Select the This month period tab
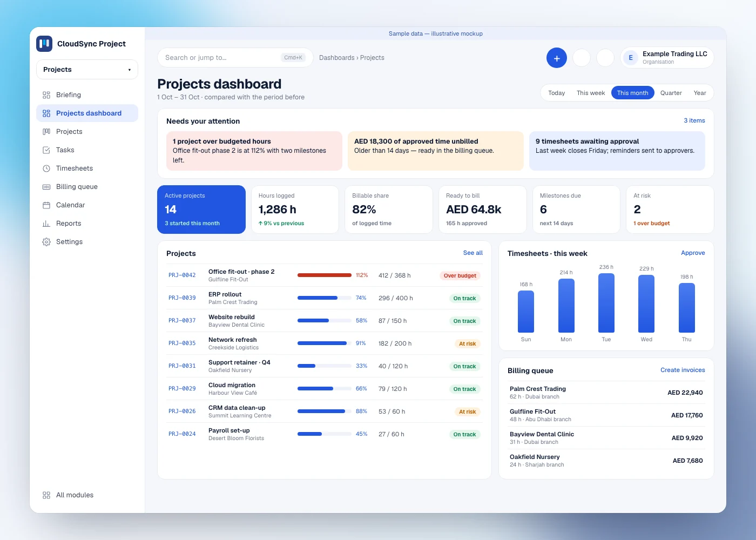This screenshot has height=540, width=756. 632,93
